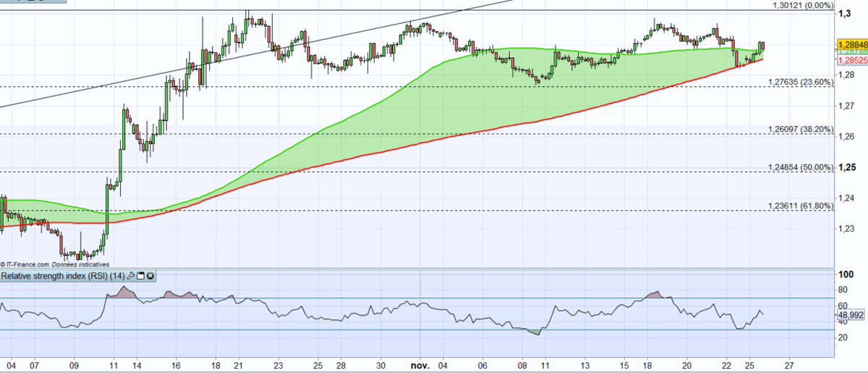Select Fibonacci label 1,30121 (0,00%)

point(803,5)
